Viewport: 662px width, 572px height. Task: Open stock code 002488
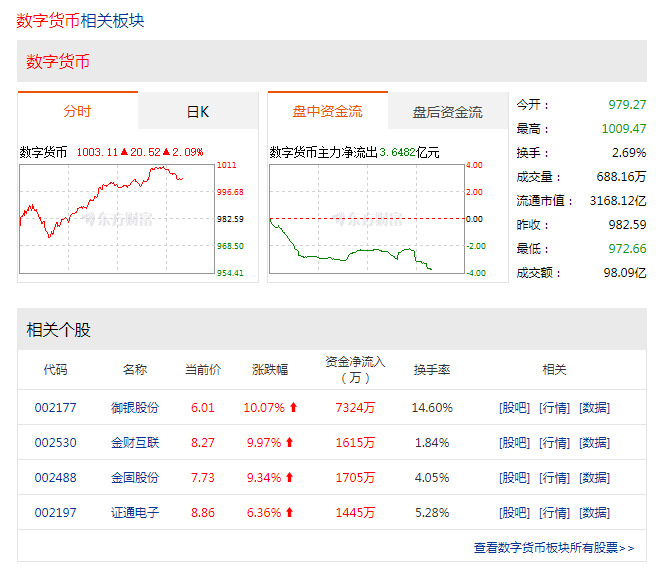click(x=56, y=477)
